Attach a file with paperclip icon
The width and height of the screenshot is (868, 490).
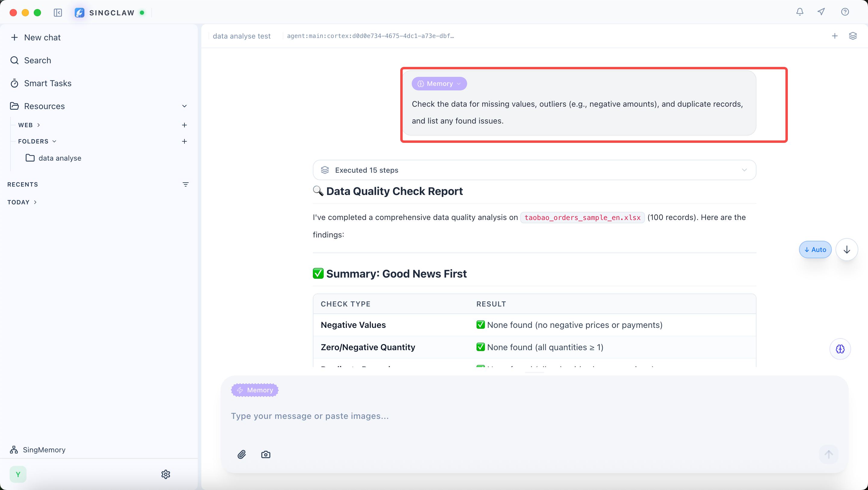[242, 454]
